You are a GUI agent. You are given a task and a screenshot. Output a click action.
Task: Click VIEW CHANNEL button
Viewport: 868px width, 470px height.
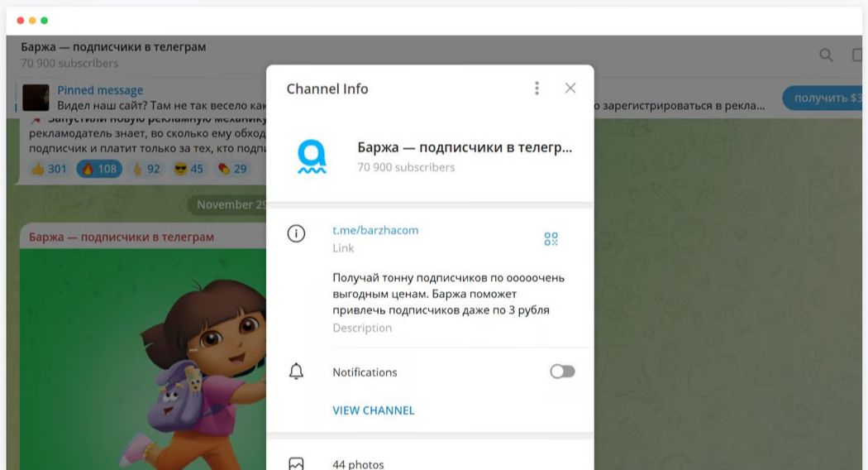(373, 410)
